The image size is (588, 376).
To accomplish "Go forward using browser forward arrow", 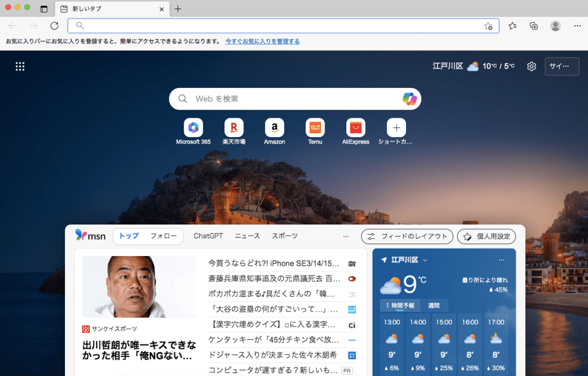I will 33,25.
